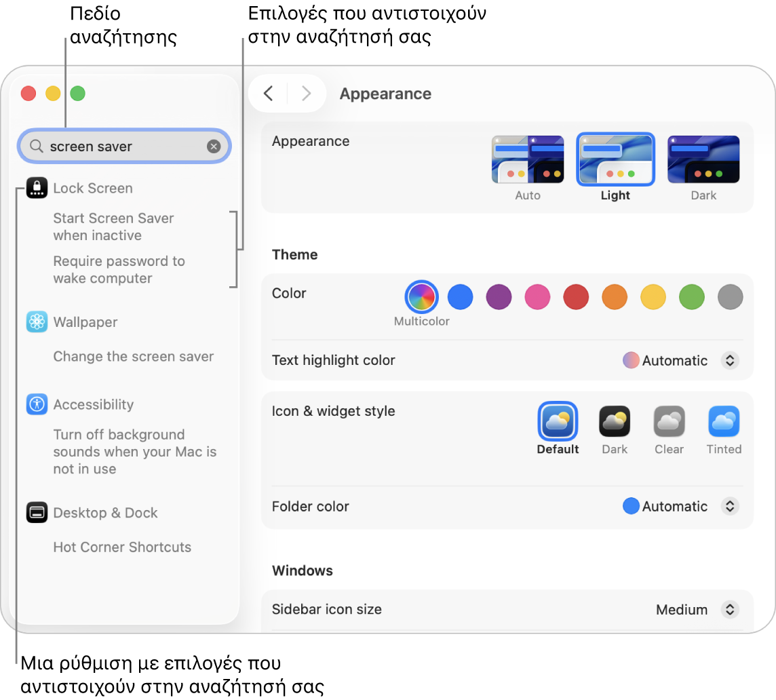
Task: Select Hot Corner Shortcuts result
Action: click(x=122, y=547)
